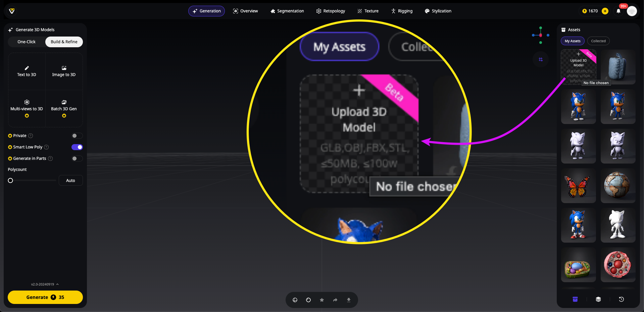The height and width of the screenshot is (312, 644).
Task: Switch to the Collected assets tab
Action: (598, 41)
